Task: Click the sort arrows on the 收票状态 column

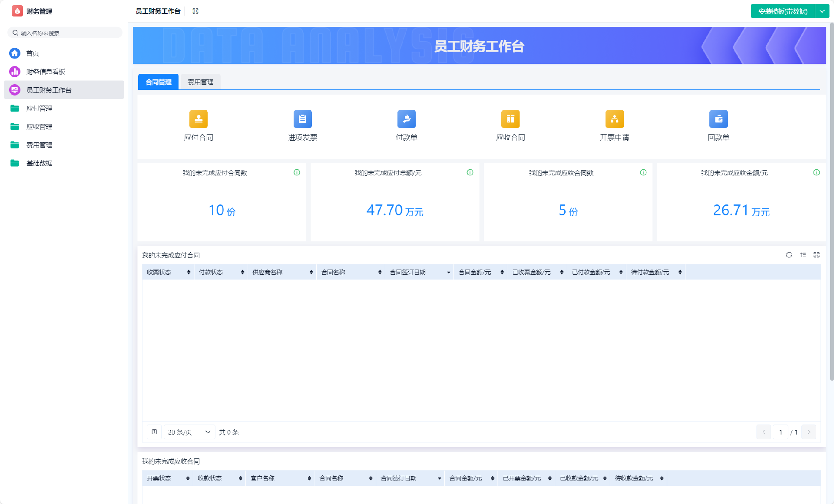Action: [189, 272]
